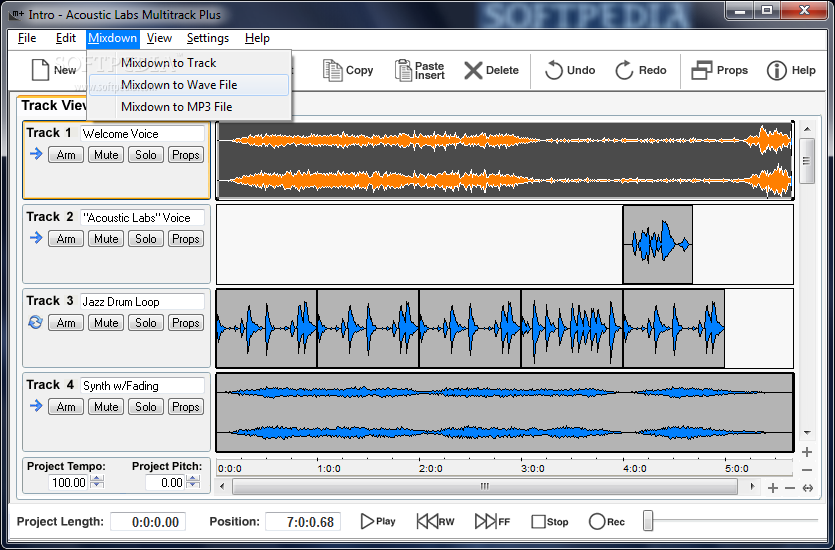Zoom out vertically with the minus icon

pos(807,470)
